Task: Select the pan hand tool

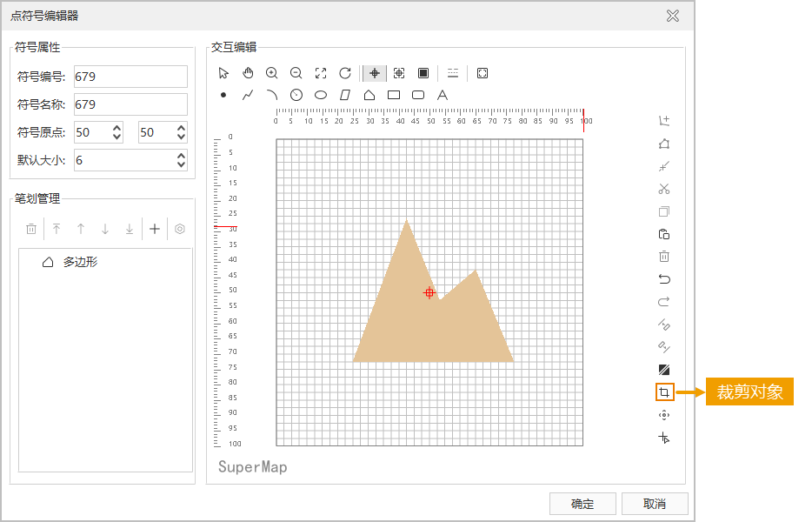Action: (x=248, y=73)
